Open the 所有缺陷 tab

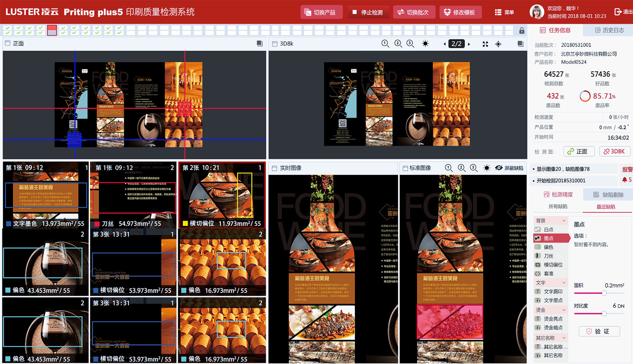(x=558, y=207)
